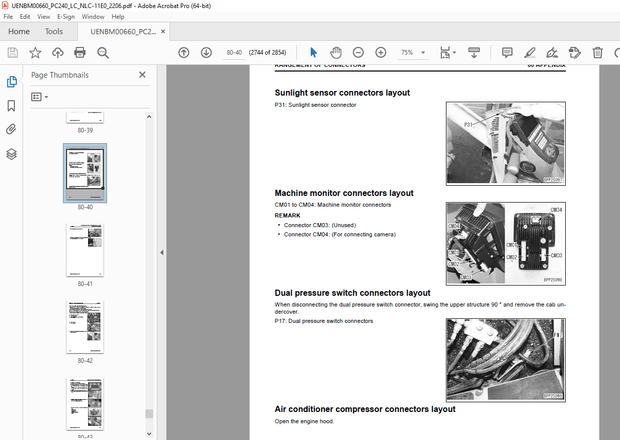620x440 pixels.
Task: Open the Edit menu
Action: coord(25,17)
